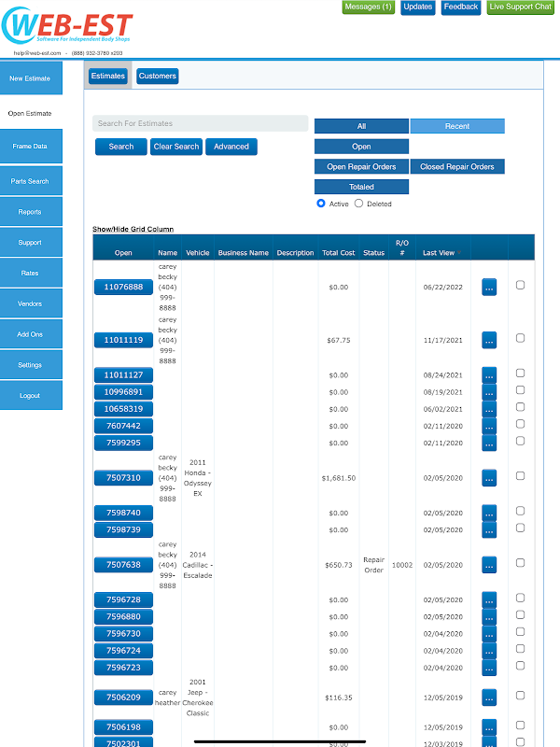Screen dimensions: 560x747
Task: Filter by Open Repair Orders
Action: click(x=361, y=167)
